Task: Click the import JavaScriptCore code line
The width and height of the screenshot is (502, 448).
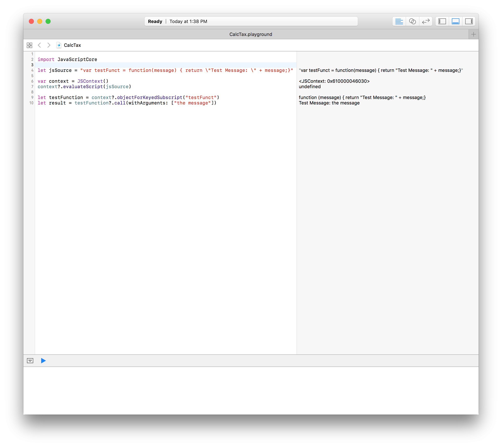Action: click(68, 60)
